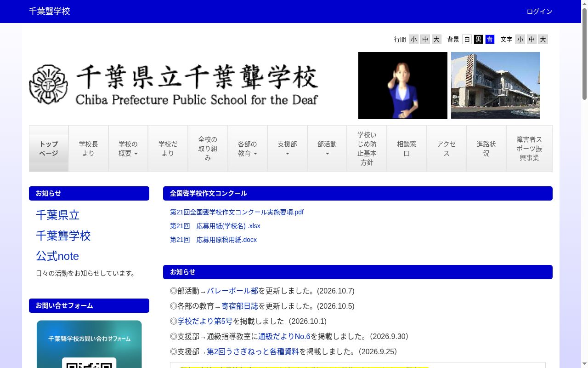Open the 学校長より menu item

88,149
